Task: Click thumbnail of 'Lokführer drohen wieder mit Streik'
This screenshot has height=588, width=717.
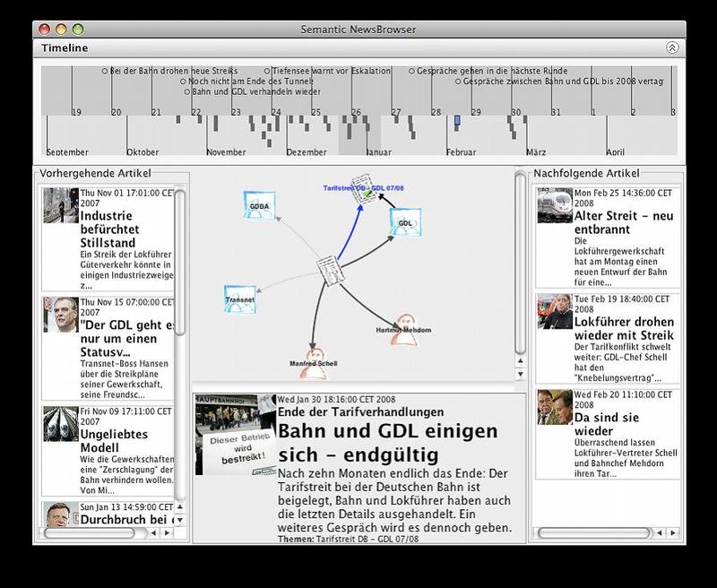Action: coord(555,311)
